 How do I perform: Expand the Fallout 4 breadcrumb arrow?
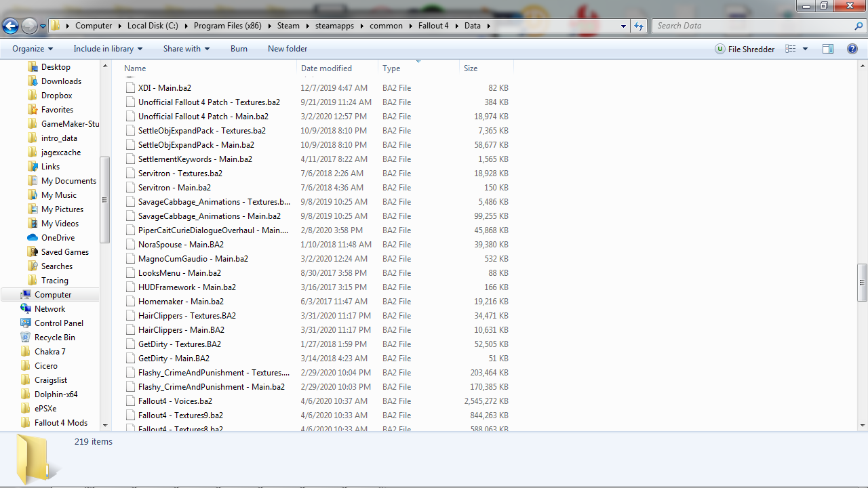(456, 26)
